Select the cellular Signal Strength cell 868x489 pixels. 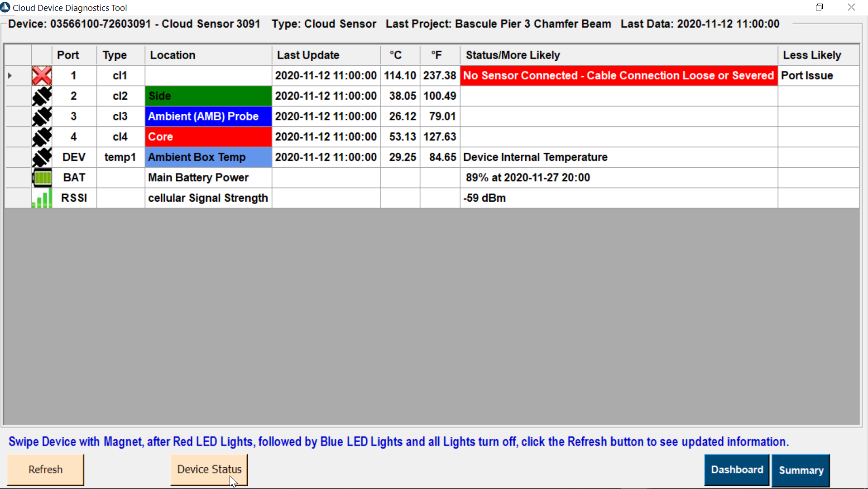[208, 198]
